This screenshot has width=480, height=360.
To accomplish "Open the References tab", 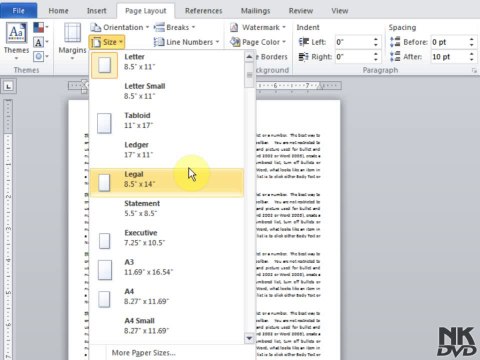I will 203,11.
